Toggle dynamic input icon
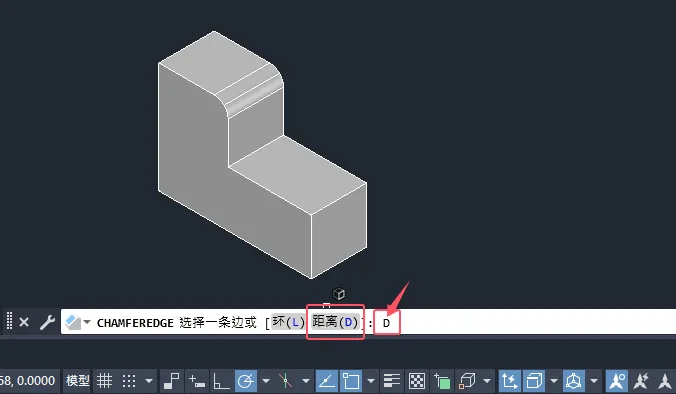Viewport: 676px width, 394px height. click(x=197, y=381)
